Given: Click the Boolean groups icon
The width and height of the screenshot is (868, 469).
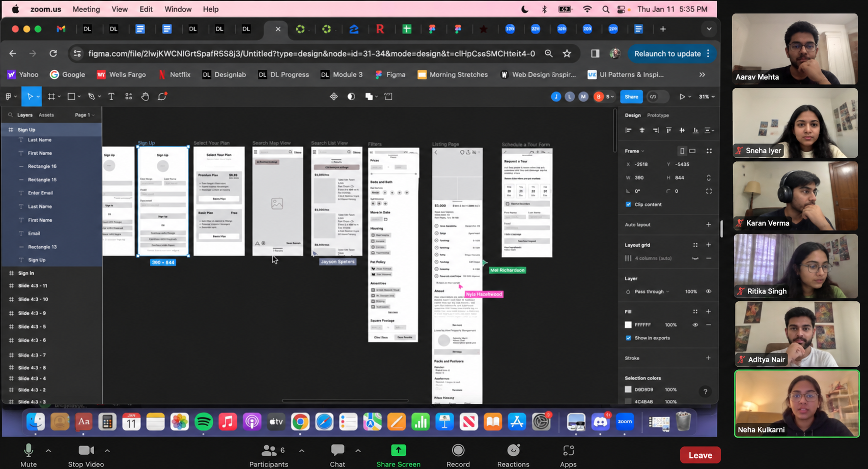Looking at the screenshot, I should point(369,96).
